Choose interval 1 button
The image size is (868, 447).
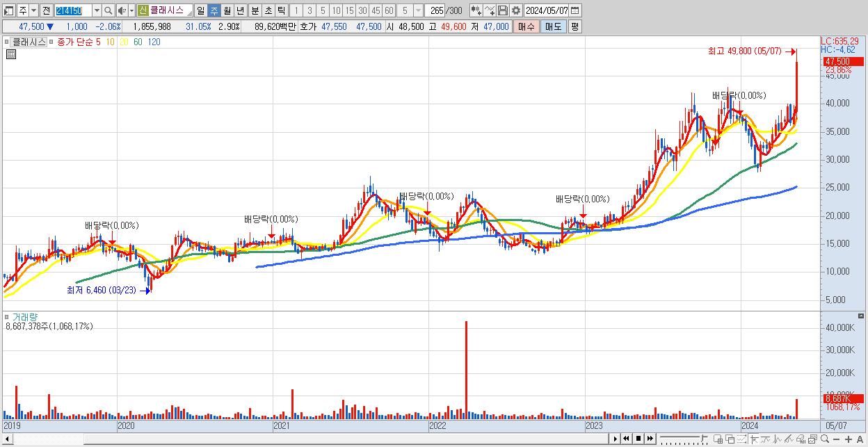[x=296, y=10]
